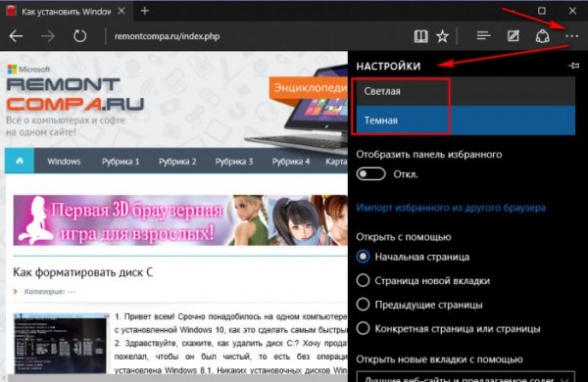Go back with the back arrow

pos(16,36)
